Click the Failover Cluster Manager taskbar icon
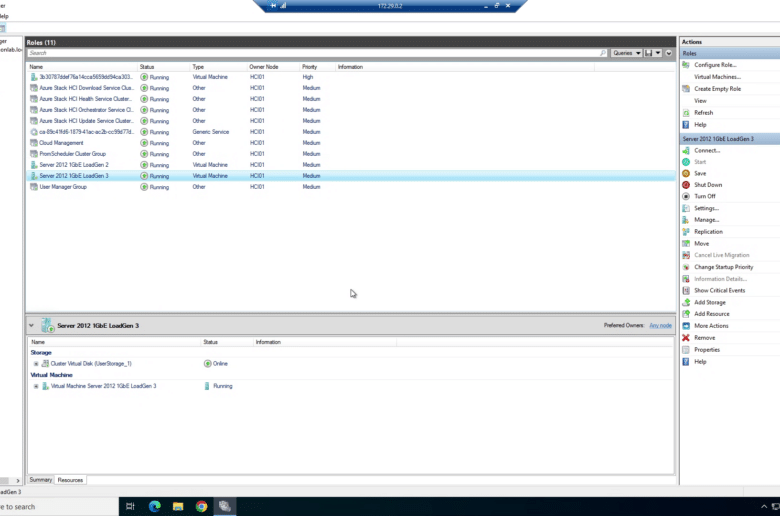Screen dimensions: 780x516 pos(225,507)
